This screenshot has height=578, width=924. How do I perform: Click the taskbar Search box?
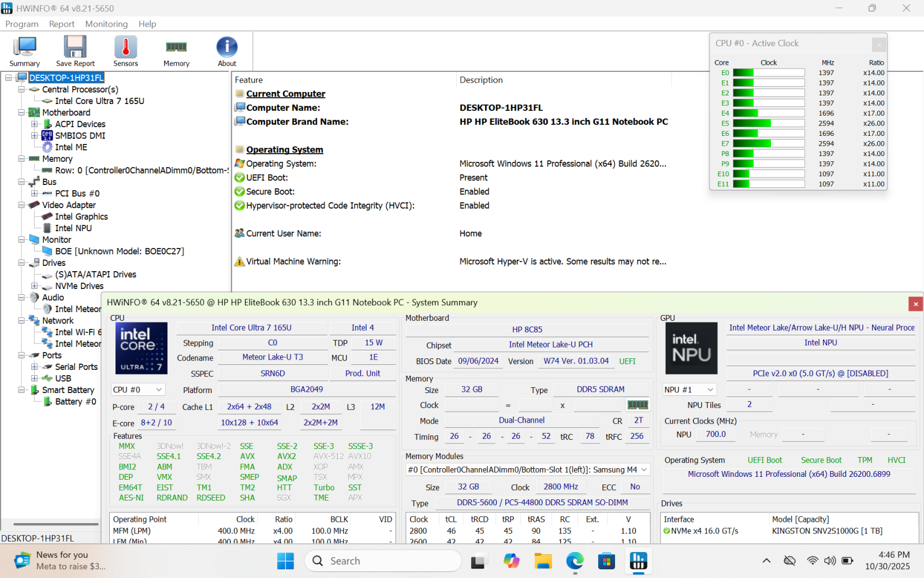[383, 561]
